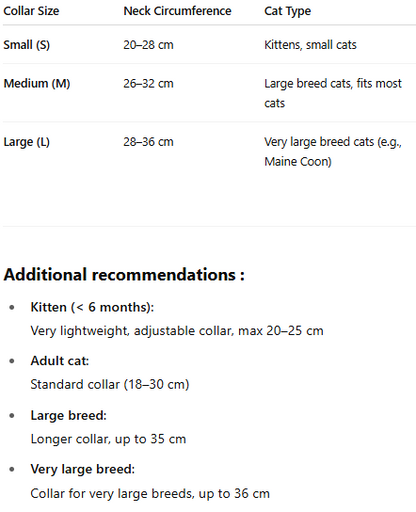Click the 28–36 cm neck measurement
This screenshot has width=416, height=512.
(148, 142)
